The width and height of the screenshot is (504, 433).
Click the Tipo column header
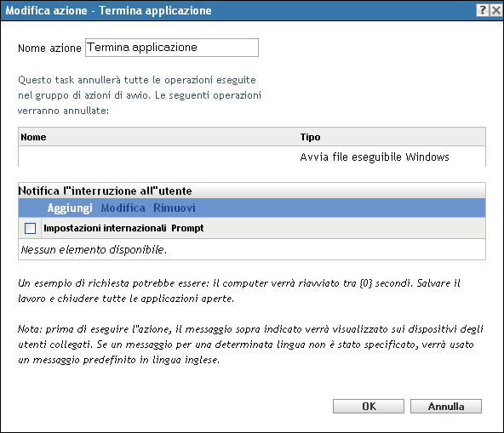pyautogui.click(x=310, y=137)
